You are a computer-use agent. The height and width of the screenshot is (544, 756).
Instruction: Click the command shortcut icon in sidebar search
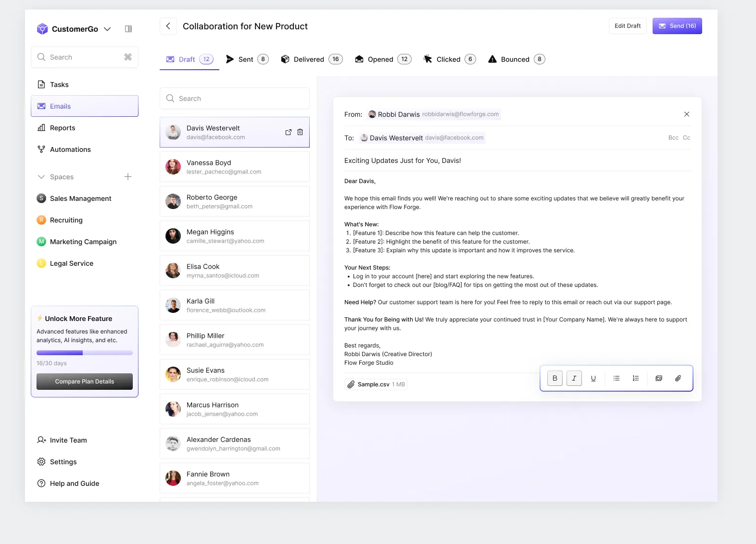[128, 57]
